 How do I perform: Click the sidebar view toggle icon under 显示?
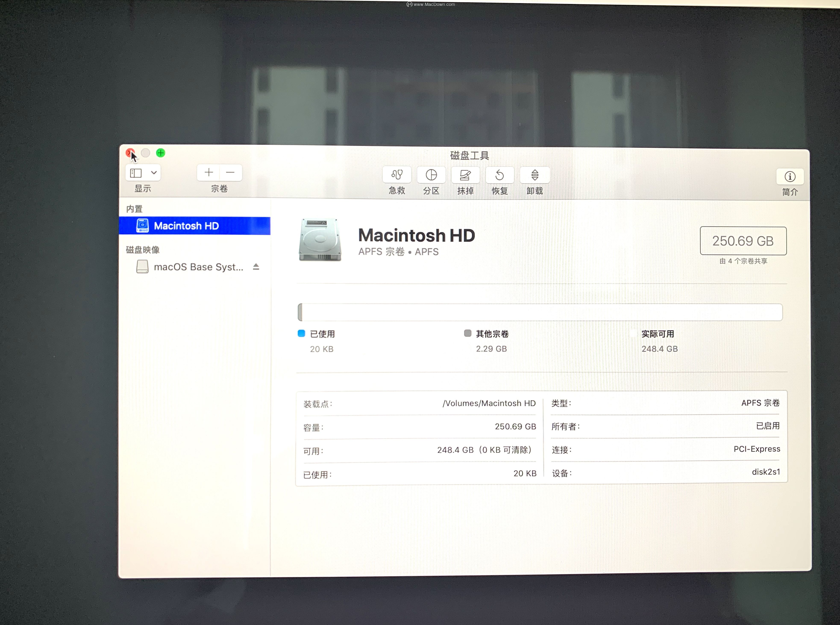[x=136, y=172]
